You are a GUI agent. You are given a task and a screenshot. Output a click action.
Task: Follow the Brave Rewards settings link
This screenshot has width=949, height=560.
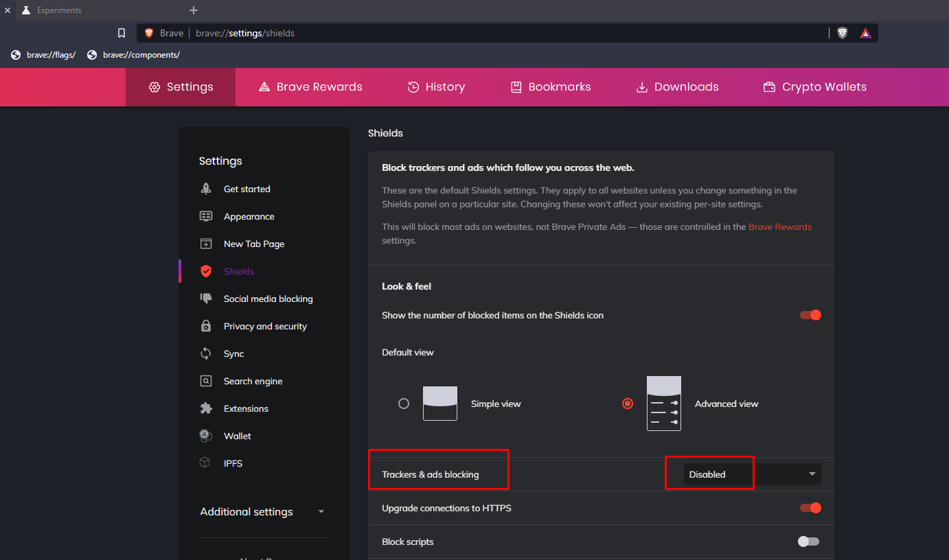(780, 226)
